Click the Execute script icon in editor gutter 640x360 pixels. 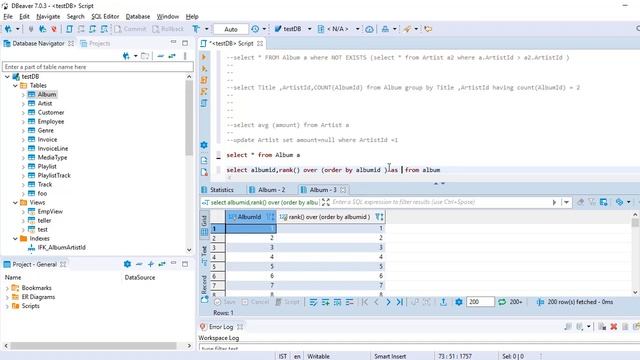(204, 80)
